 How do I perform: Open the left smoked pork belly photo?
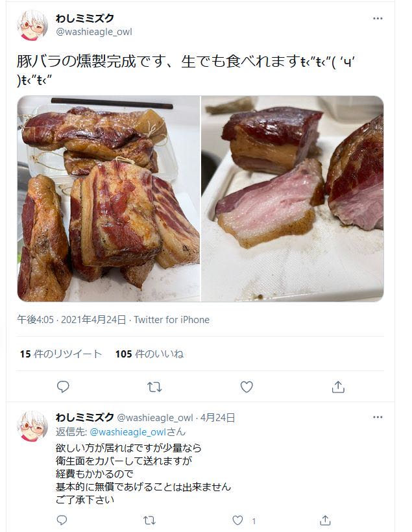[108, 199]
